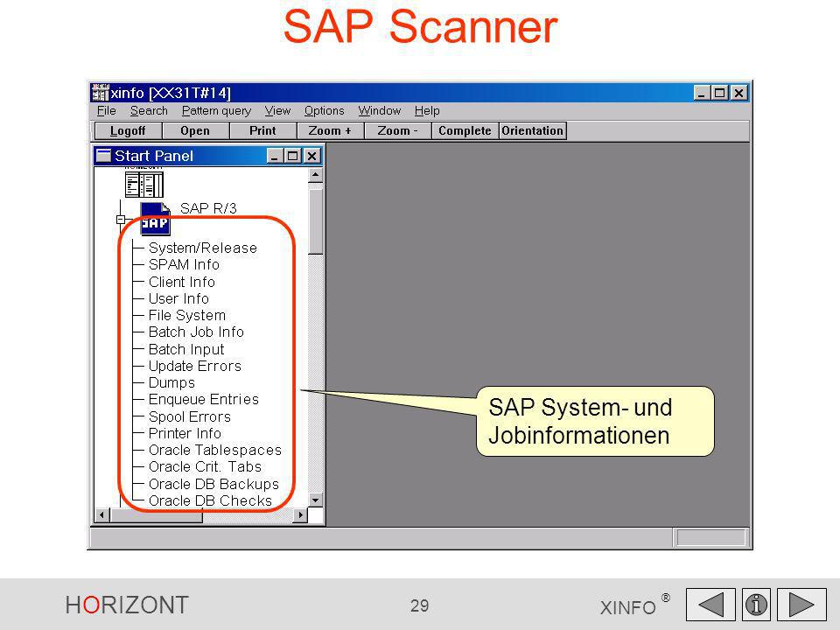
Task: Click Start Panel scroll up arrow
Action: [x=316, y=175]
